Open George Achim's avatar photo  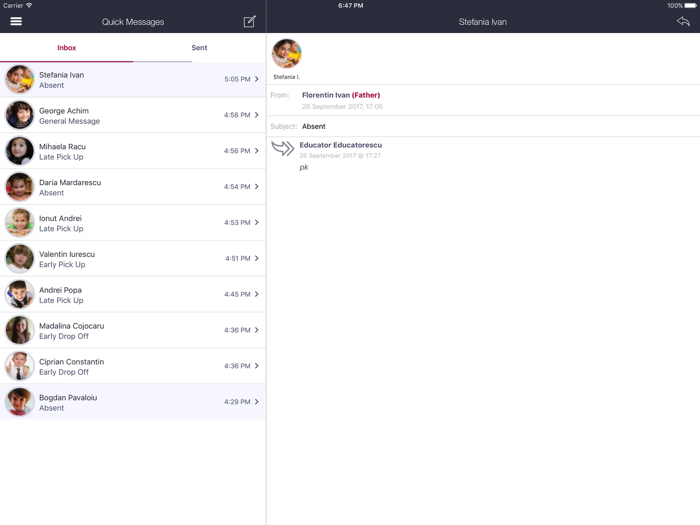pos(19,115)
